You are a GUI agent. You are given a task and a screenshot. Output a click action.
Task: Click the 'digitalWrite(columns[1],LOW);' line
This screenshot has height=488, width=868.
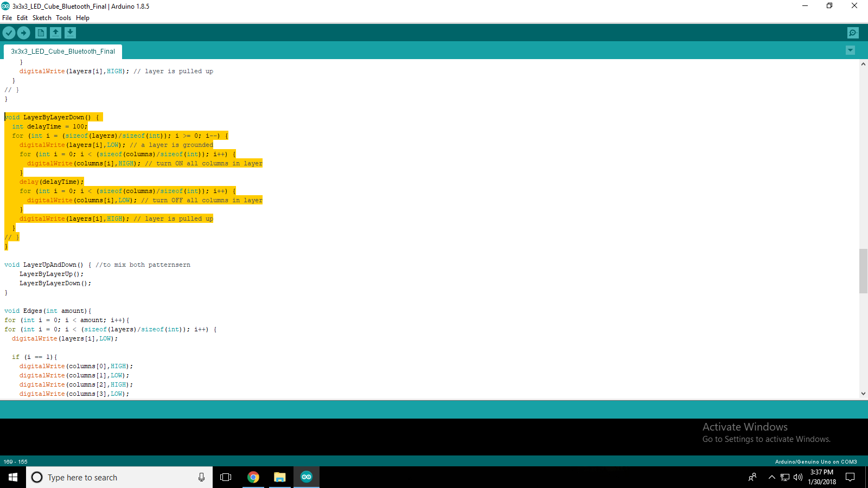[x=74, y=375]
